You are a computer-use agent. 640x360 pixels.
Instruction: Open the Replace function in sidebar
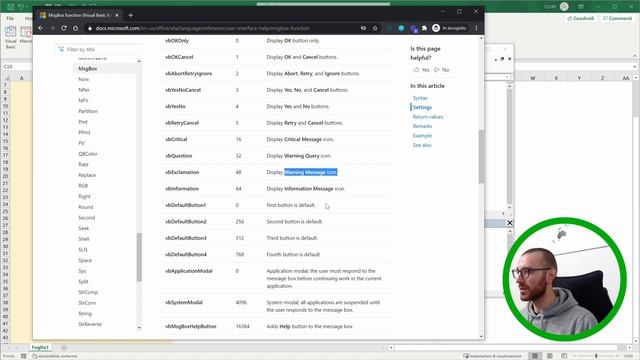(87, 175)
